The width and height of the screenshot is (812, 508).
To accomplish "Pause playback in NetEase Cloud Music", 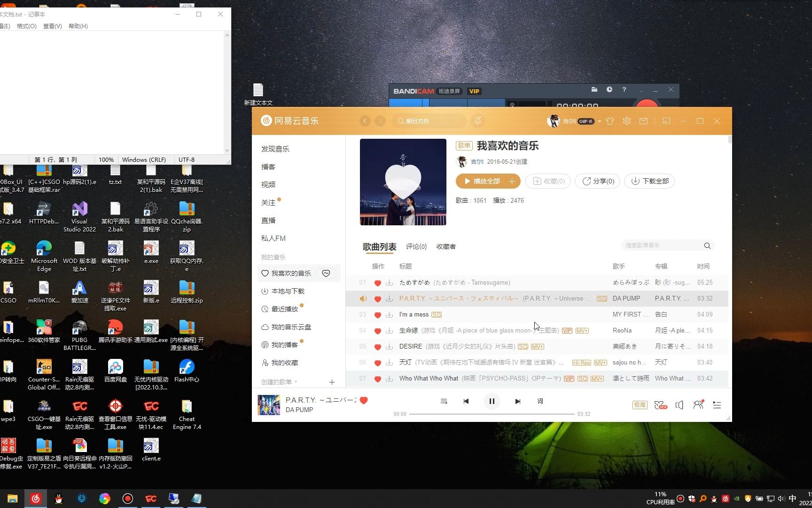I will point(492,401).
